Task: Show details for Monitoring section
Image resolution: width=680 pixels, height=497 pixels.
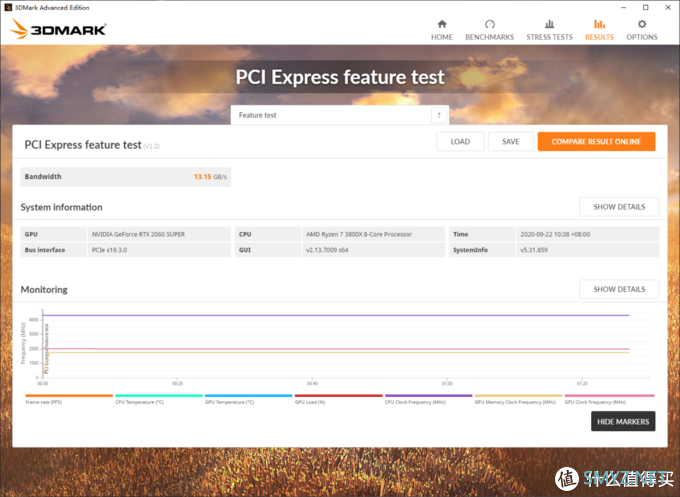Action: [x=619, y=289]
